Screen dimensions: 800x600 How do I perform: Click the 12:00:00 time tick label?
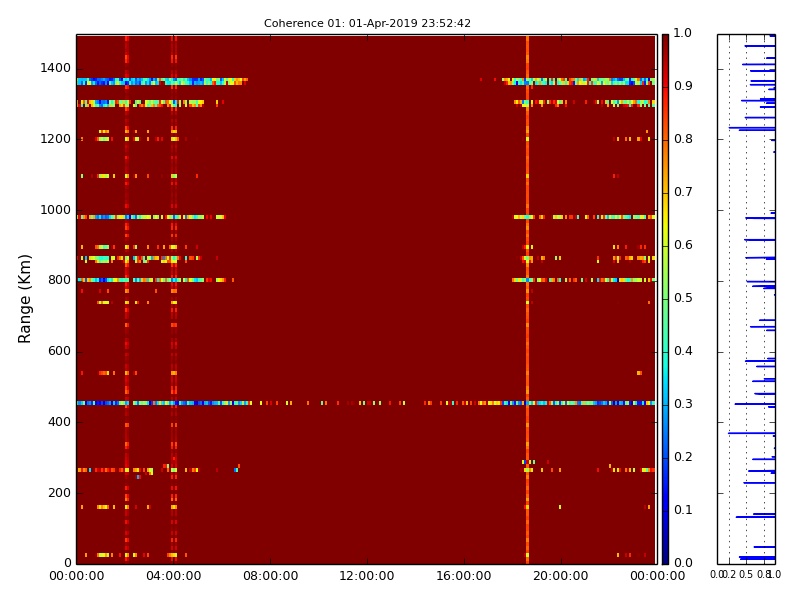coord(367,576)
